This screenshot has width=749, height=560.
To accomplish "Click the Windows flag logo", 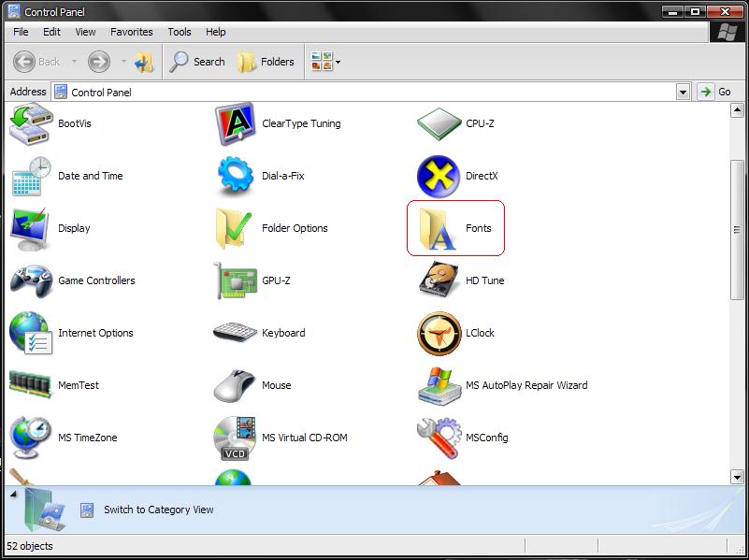I will [x=727, y=33].
